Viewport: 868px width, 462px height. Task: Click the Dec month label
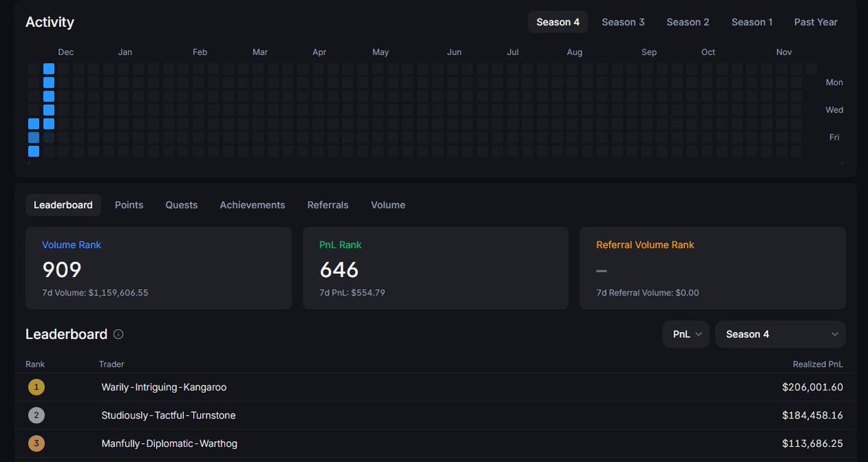[66, 52]
